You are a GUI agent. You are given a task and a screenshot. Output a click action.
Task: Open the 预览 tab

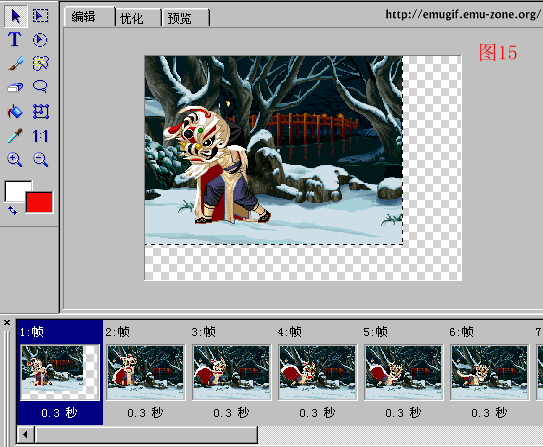pyautogui.click(x=185, y=18)
